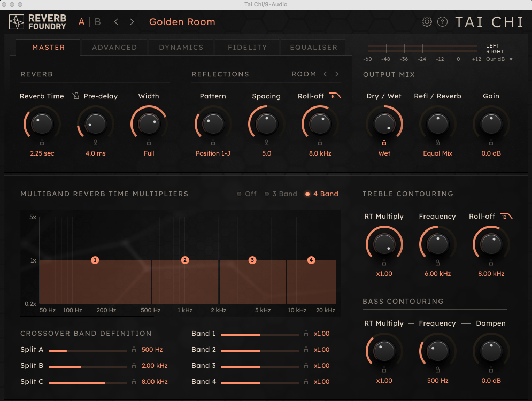Toggle the lock under Bass Frequency knob
Screen dimensions: 532x401
point(437,369)
